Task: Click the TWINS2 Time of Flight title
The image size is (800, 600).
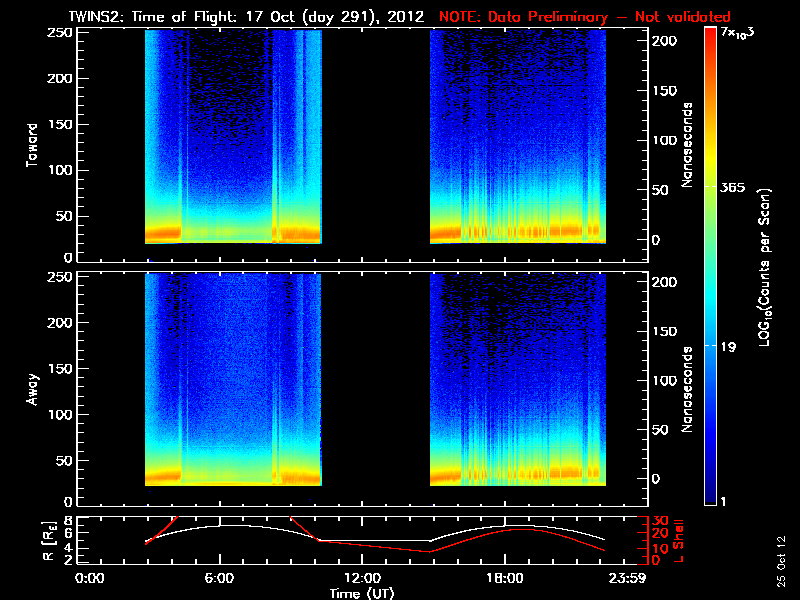Action: [236, 16]
